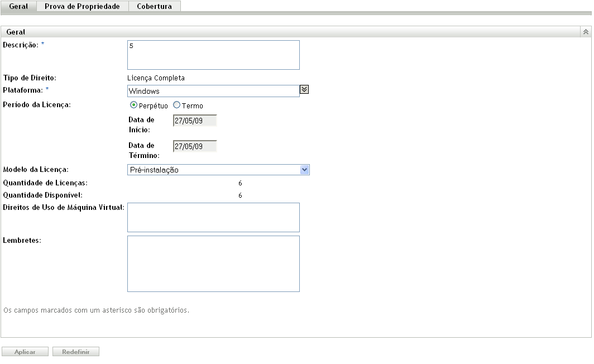The width and height of the screenshot is (594, 364).
Task: Click the Licença Completa text
Action: click(x=156, y=78)
